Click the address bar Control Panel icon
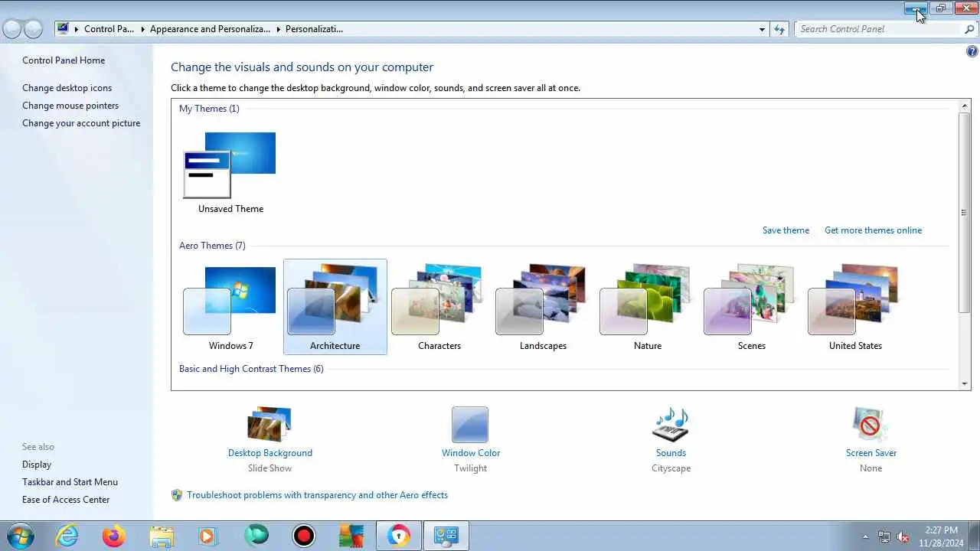The height and width of the screenshot is (551, 980). coord(64,29)
